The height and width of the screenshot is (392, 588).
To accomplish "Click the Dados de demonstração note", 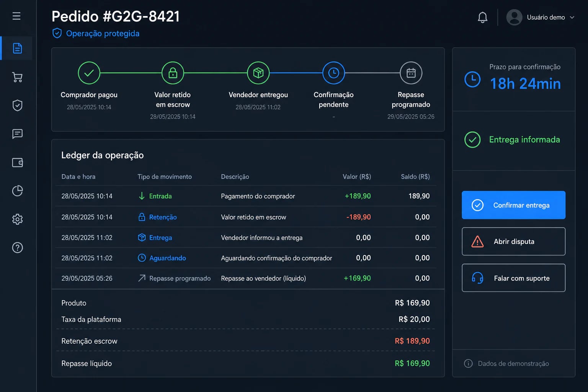I will pos(513,363).
